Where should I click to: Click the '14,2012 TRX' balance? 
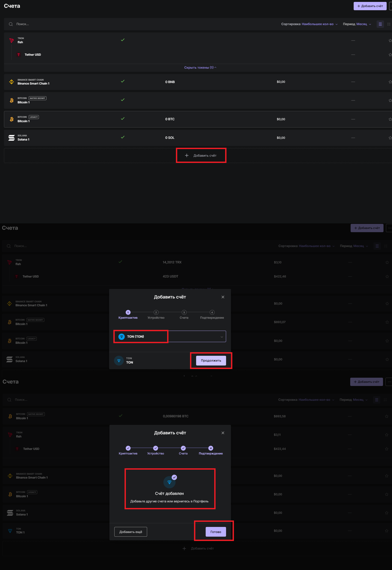coord(172,262)
